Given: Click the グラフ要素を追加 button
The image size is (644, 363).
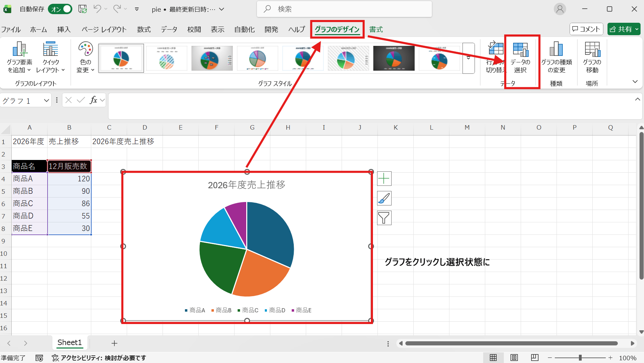Looking at the screenshot, I should (x=20, y=58).
